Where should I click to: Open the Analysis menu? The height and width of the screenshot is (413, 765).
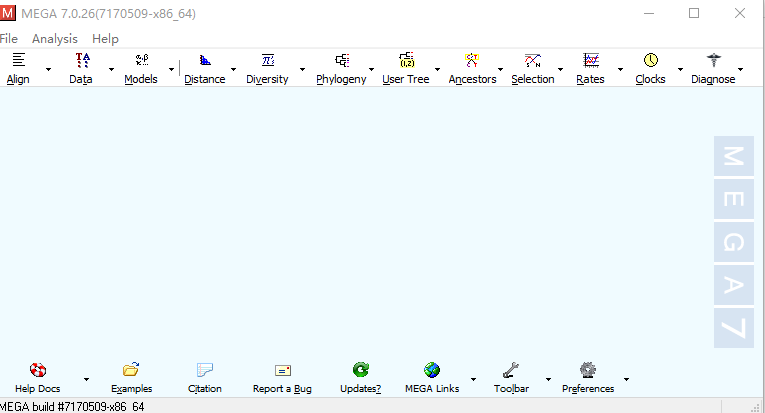tap(55, 39)
